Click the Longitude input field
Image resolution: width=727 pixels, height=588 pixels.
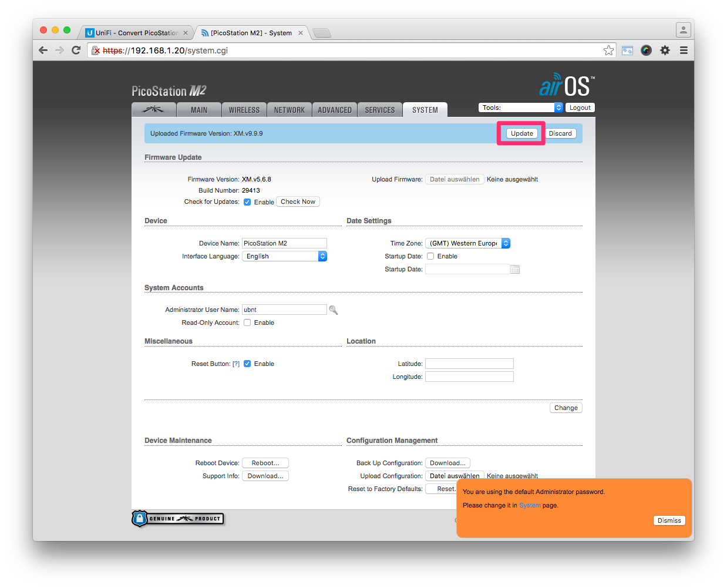[x=469, y=377]
